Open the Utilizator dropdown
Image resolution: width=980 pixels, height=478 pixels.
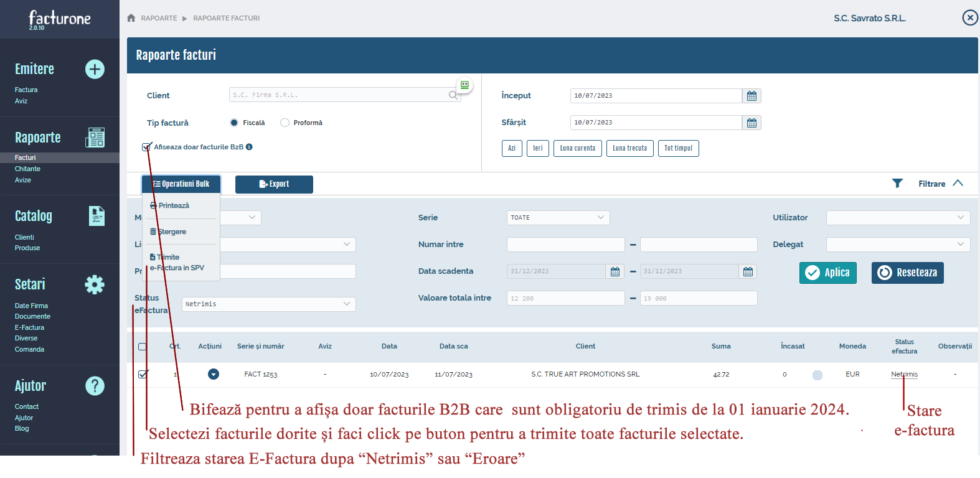coord(898,218)
